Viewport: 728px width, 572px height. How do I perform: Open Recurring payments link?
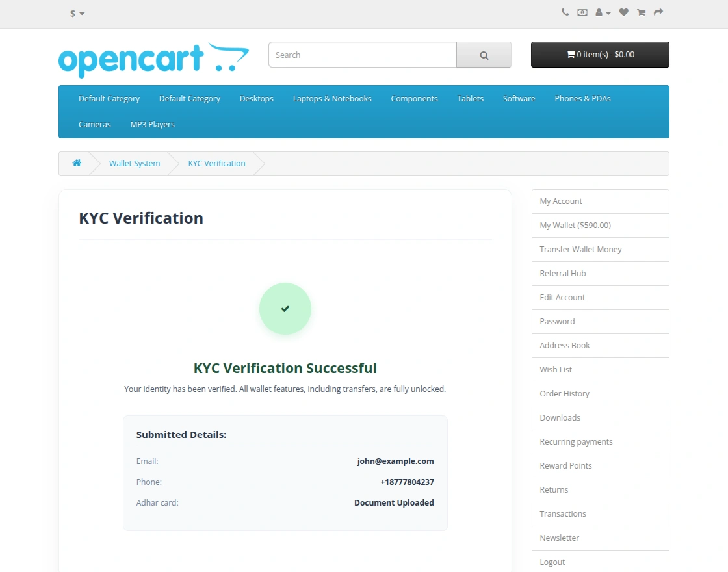(x=601, y=442)
